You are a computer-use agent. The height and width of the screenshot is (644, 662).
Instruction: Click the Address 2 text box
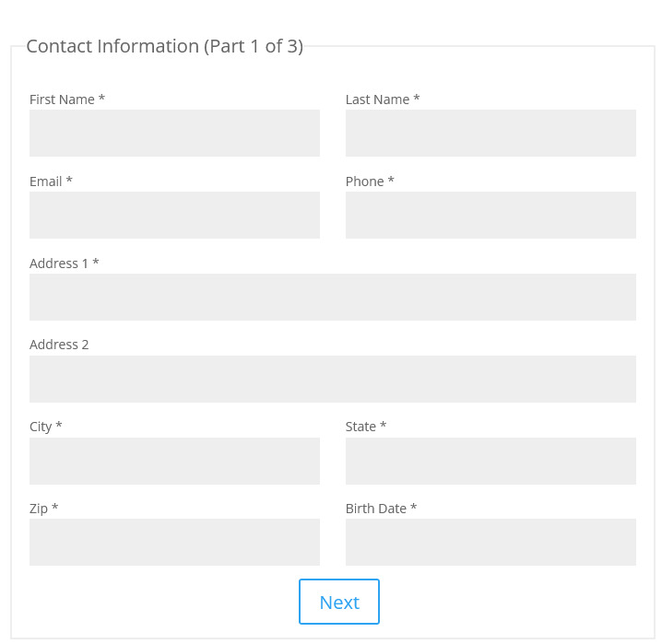(332, 379)
